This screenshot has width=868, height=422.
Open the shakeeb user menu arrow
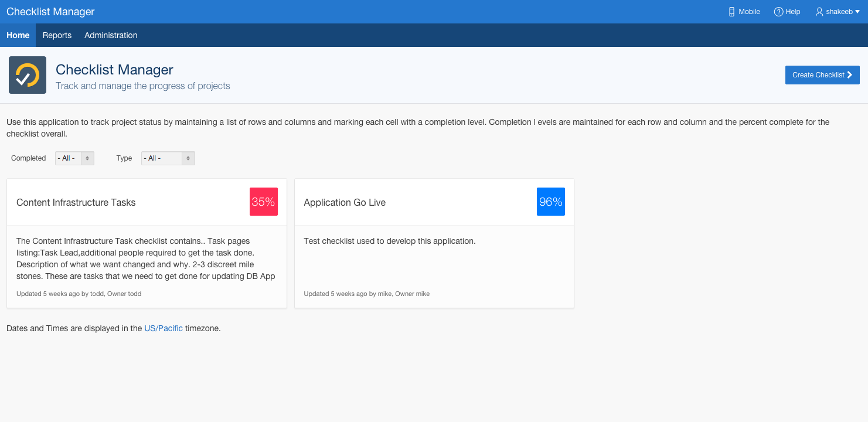click(857, 12)
